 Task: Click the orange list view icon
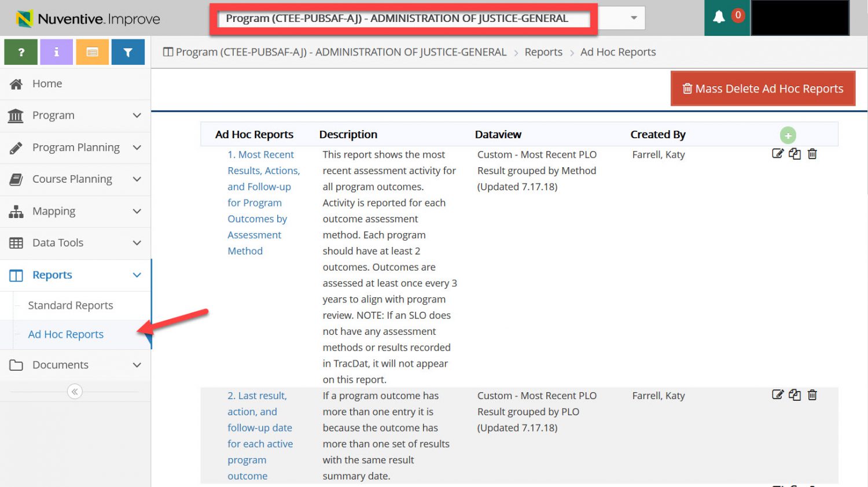pyautogui.click(x=92, y=52)
